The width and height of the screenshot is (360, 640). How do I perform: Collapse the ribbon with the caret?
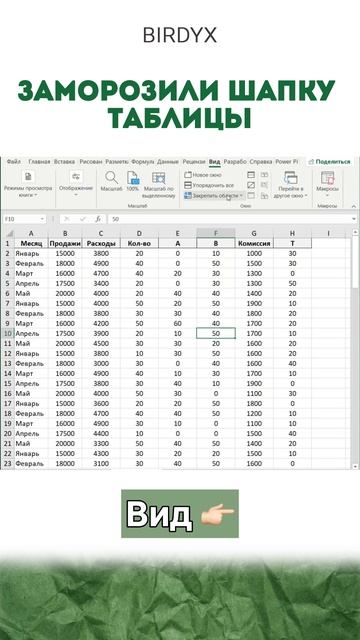coord(354,206)
